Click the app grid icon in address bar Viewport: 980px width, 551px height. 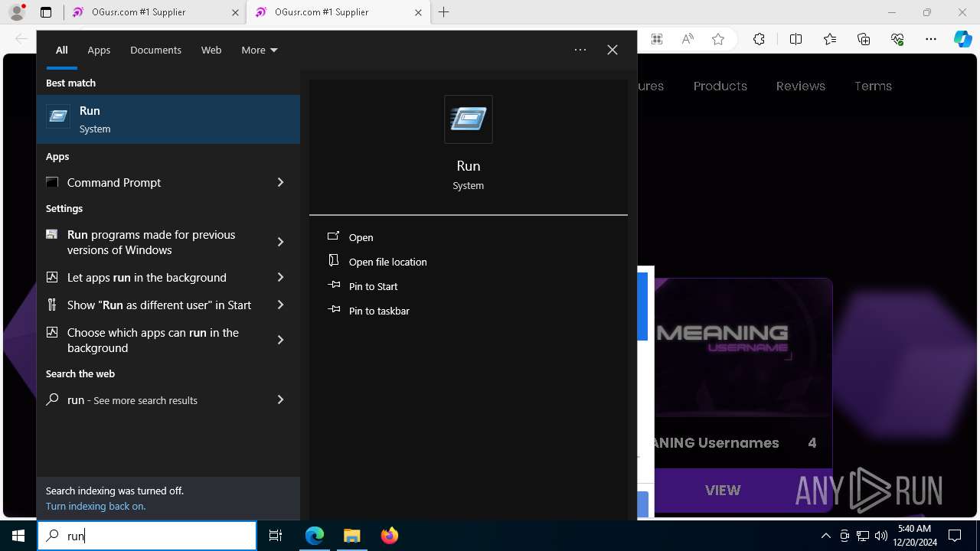(x=656, y=39)
